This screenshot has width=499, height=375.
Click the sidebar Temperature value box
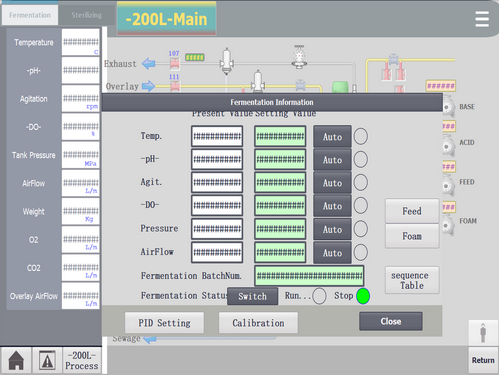[x=81, y=42]
